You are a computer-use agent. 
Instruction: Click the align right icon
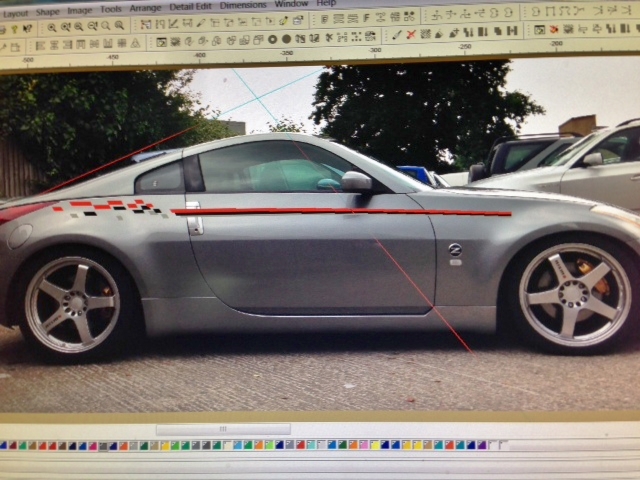pyautogui.click(x=67, y=45)
